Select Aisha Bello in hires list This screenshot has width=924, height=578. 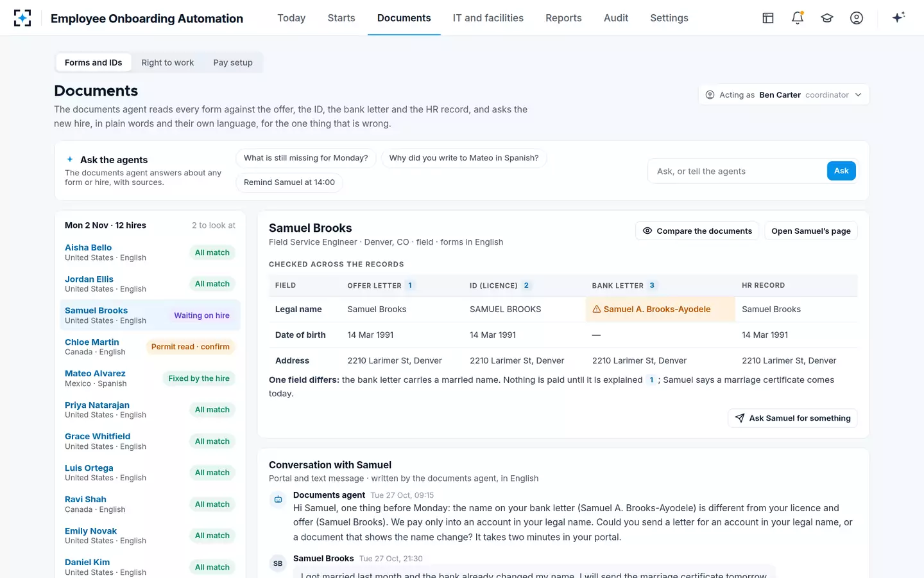pyautogui.click(x=150, y=252)
